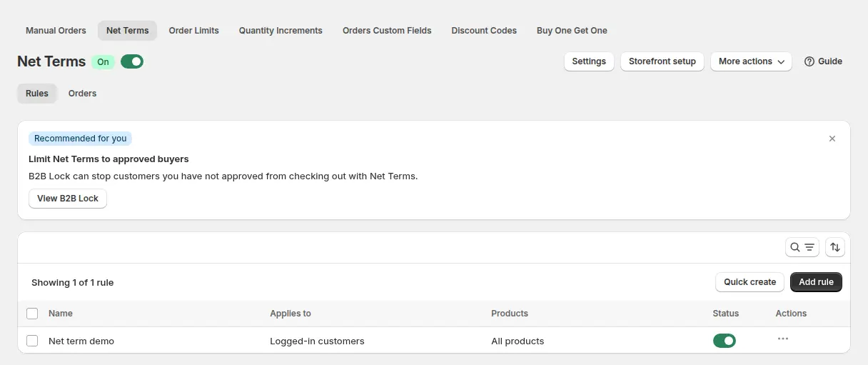The height and width of the screenshot is (365, 868).
Task: Expand the More actions dropdown
Action: coord(751,61)
